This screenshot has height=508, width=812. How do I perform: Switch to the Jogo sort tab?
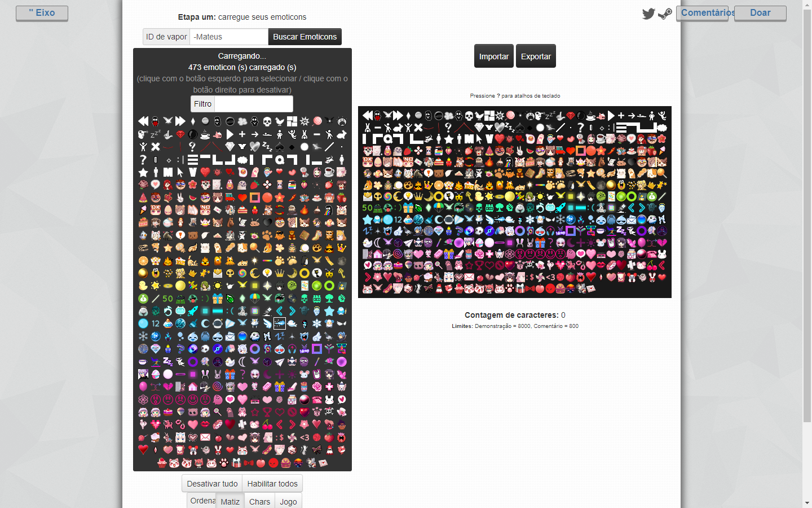[288, 501]
